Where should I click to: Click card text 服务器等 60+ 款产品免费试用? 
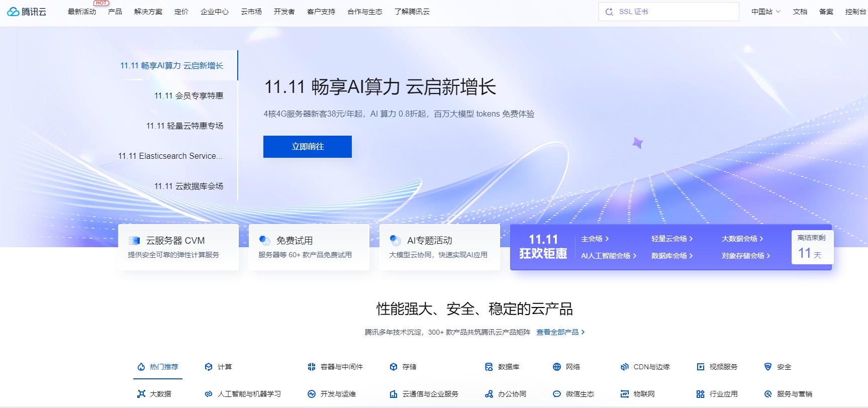coord(305,255)
